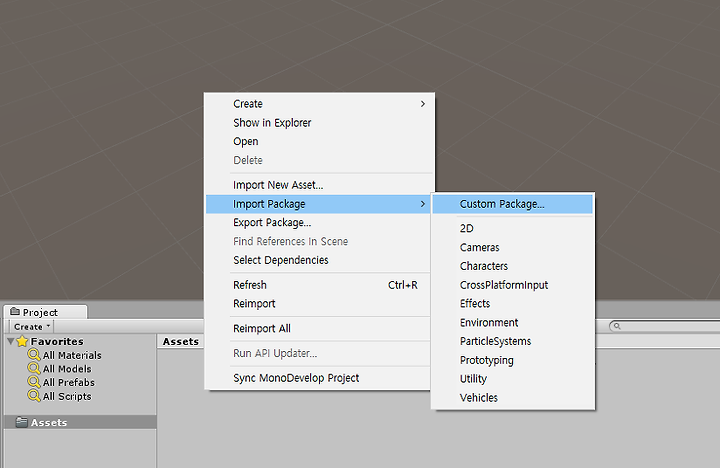
Task: Select All Prefabs saved search
Action: [x=69, y=383]
